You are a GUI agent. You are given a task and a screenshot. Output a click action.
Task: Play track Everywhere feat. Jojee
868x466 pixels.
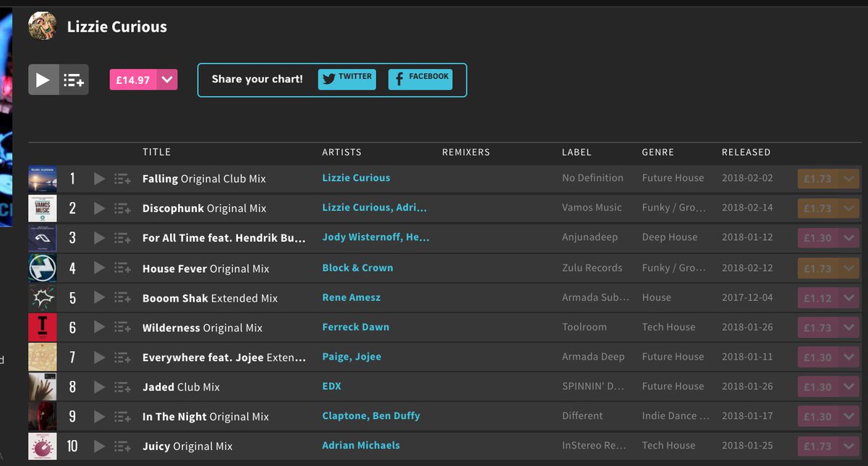pos(100,357)
